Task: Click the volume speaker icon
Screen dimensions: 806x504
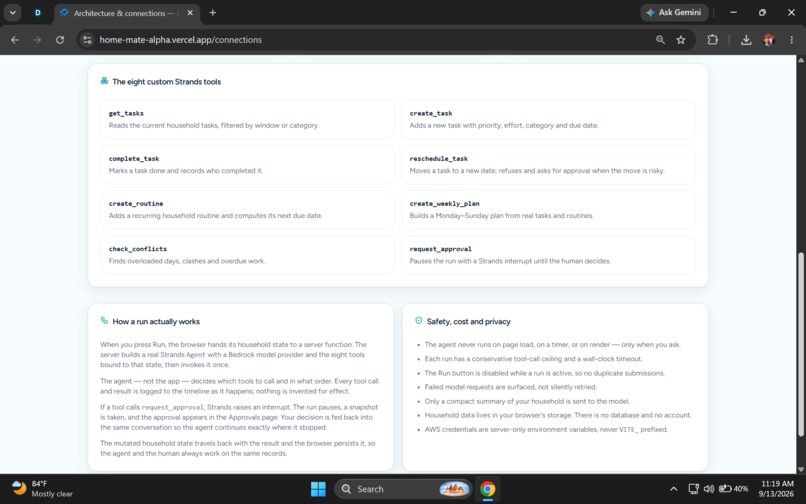Action: [x=708, y=489]
